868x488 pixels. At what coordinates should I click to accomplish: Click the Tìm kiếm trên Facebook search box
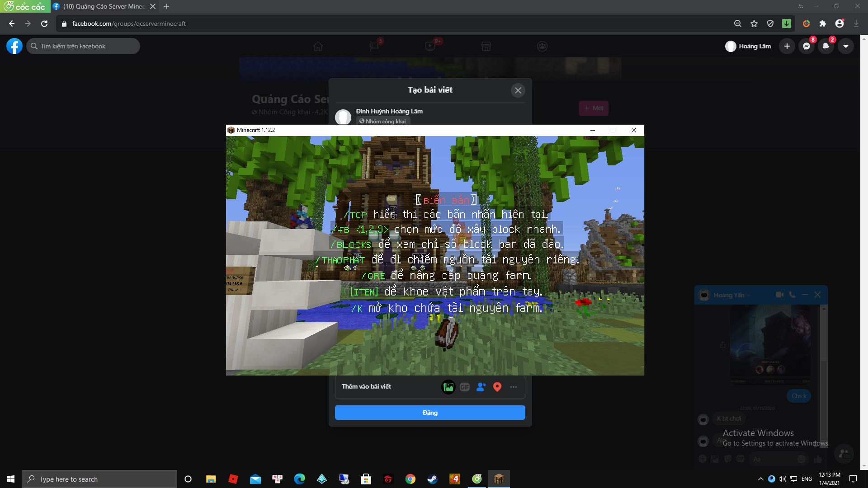(x=83, y=46)
